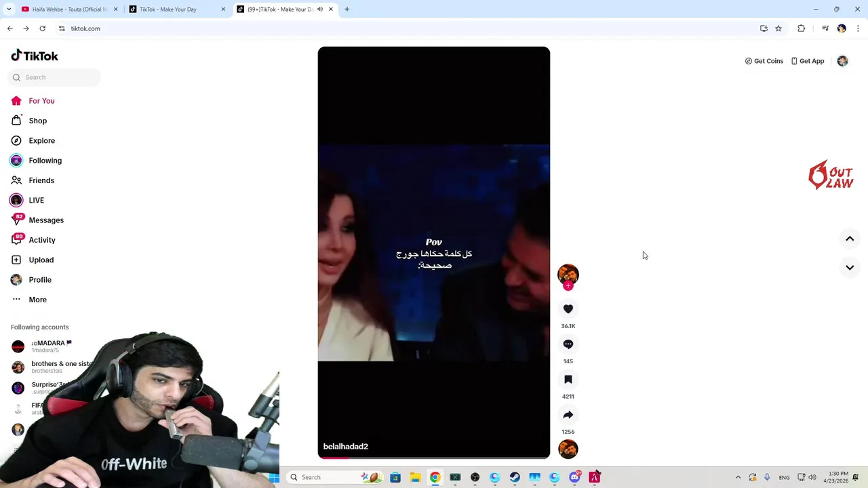
Task: Open a new browser tab
Action: [347, 9]
